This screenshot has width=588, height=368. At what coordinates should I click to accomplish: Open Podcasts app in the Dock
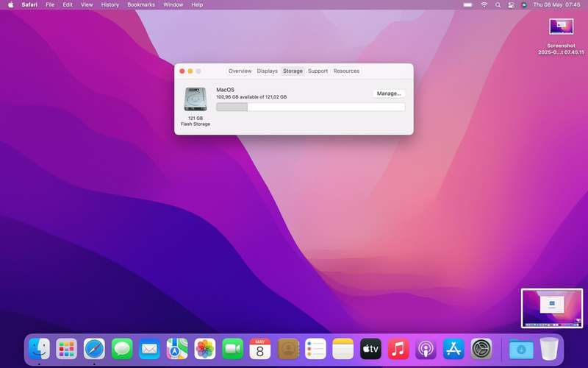(426, 349)
